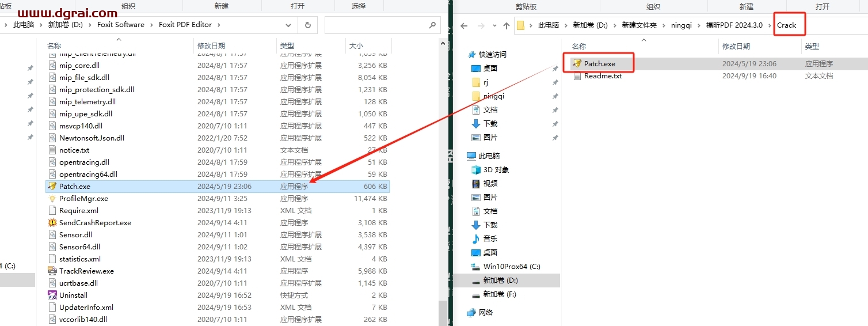Screen dimensions: 868x326
Task: Expand recent locations dropdown in right window
Action: [x=493, y=25]
